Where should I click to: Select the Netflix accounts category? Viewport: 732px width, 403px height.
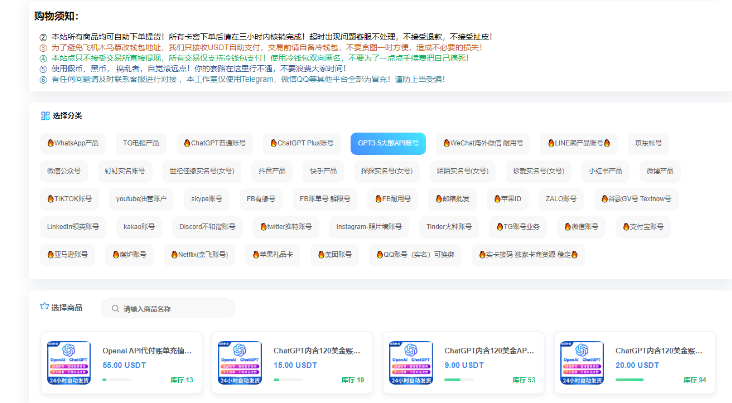click(199, 255)
